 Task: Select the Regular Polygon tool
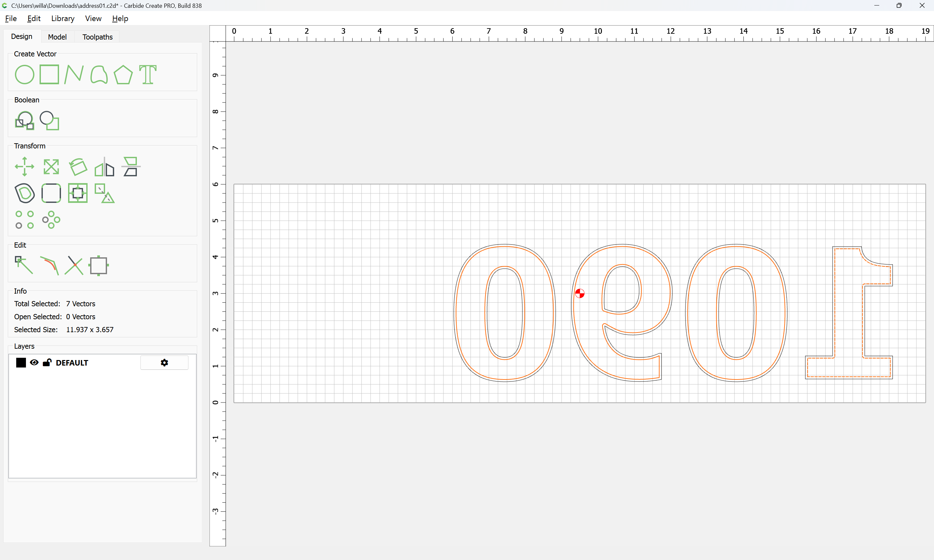pos(123,74)
